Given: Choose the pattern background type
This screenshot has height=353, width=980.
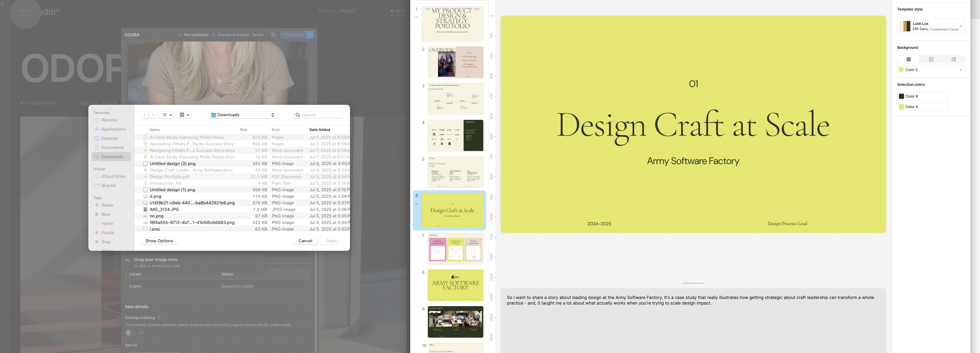Looking at the screenshot, I should coord(931,59).
